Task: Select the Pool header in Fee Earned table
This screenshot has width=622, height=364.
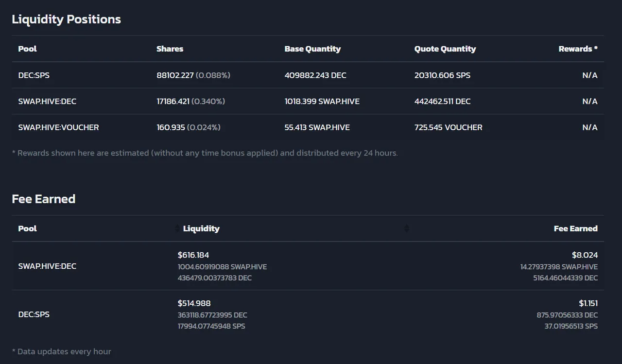Action: pos(27,228)
